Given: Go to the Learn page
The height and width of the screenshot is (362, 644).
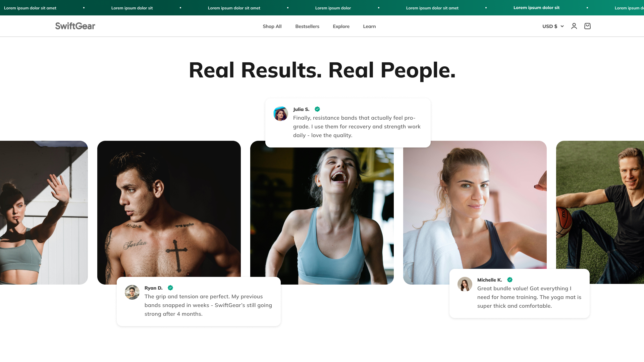Looking at the screenshot, I should [369, 26].
